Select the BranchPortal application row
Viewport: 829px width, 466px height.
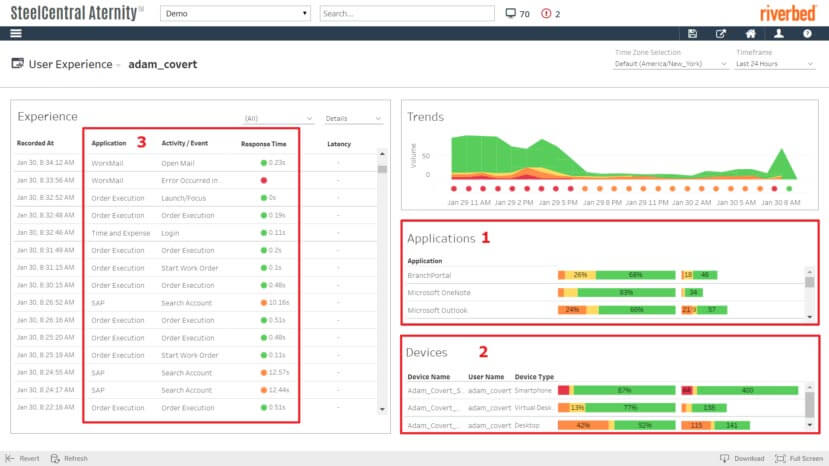(x=605, y=275)
